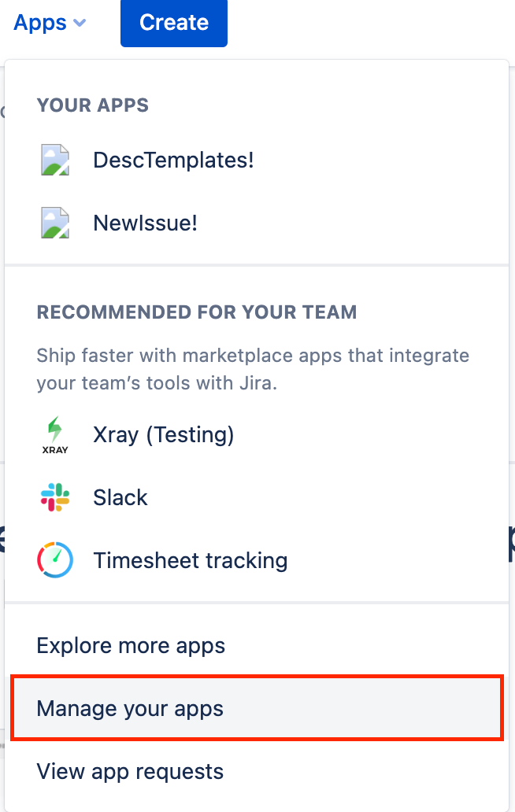The image size is (515, 812).
Task: Click the Timesheet tracking clock icon
Action: click(x=55, y=560)
